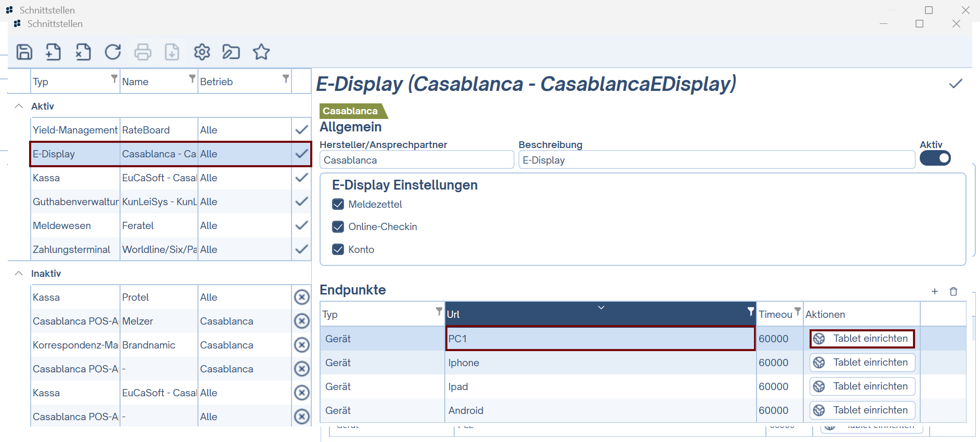Open the settings gear icon
Viewport: 980px width, 442px height.
[x=202, y=52]
